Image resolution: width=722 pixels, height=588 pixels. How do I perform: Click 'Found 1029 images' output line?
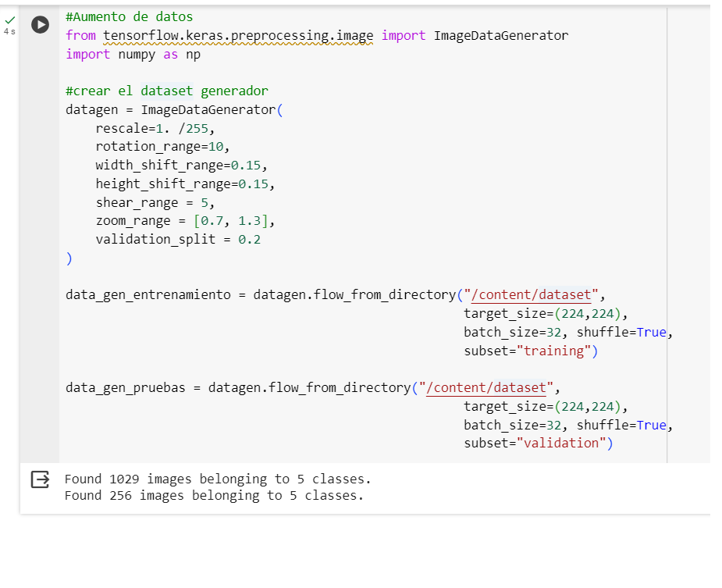(x=218, y=479)
